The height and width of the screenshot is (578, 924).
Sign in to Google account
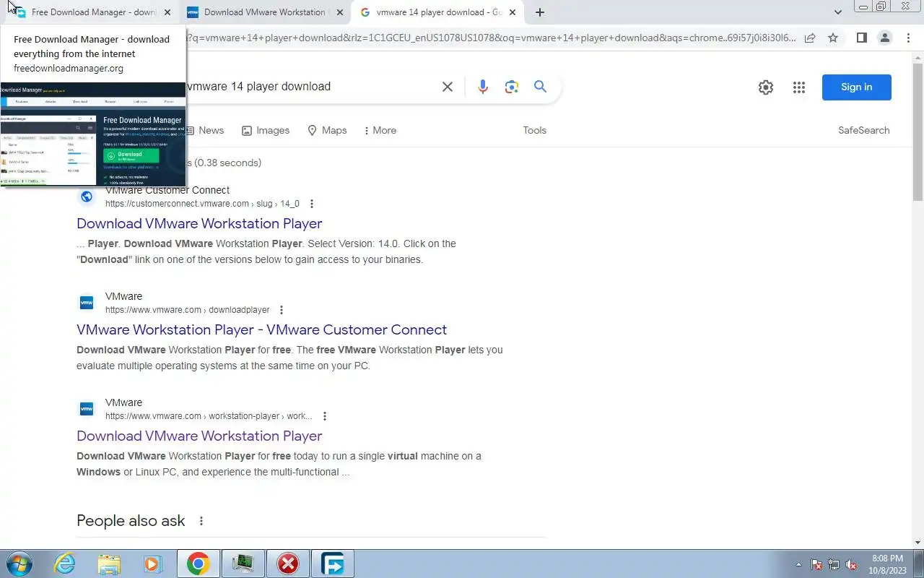click(x=856, y=87)
